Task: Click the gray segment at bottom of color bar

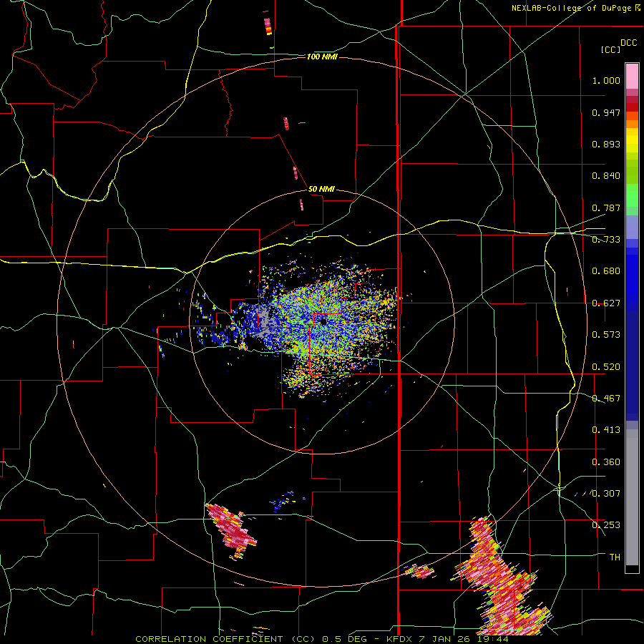Action: click(632, 497)
